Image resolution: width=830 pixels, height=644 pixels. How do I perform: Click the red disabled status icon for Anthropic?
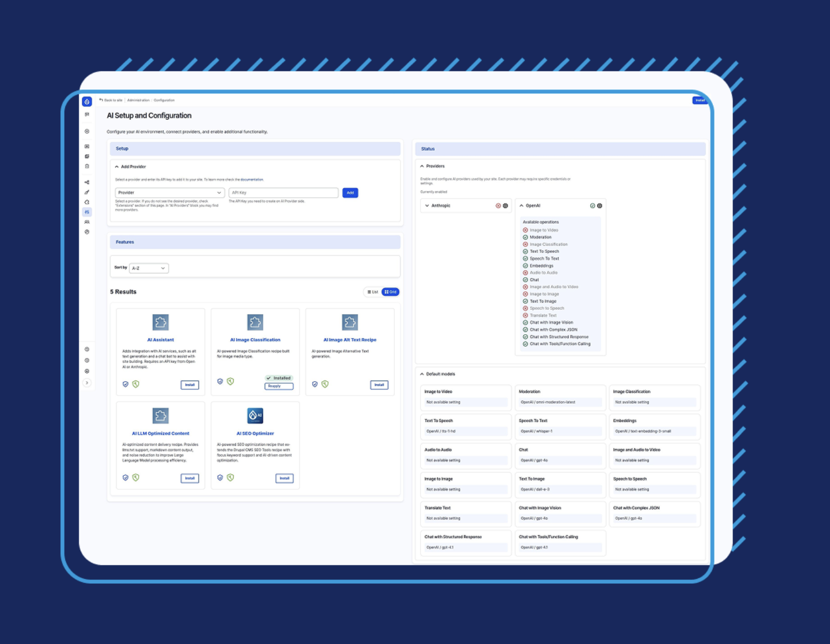coord(498,206)
